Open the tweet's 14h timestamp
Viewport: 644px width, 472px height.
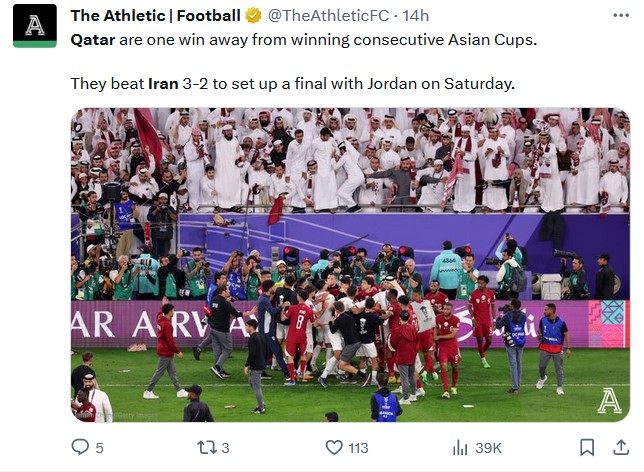pyautogui.click(x=415, y=16)
